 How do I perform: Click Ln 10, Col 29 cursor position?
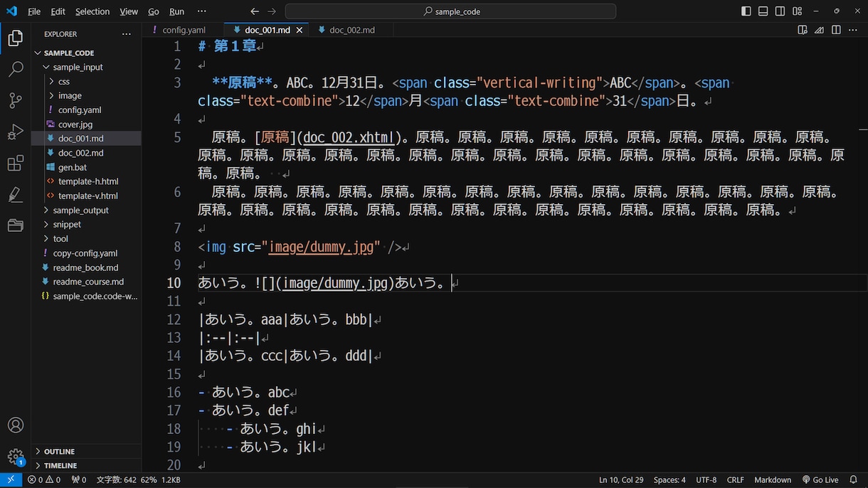pos(621,480)
